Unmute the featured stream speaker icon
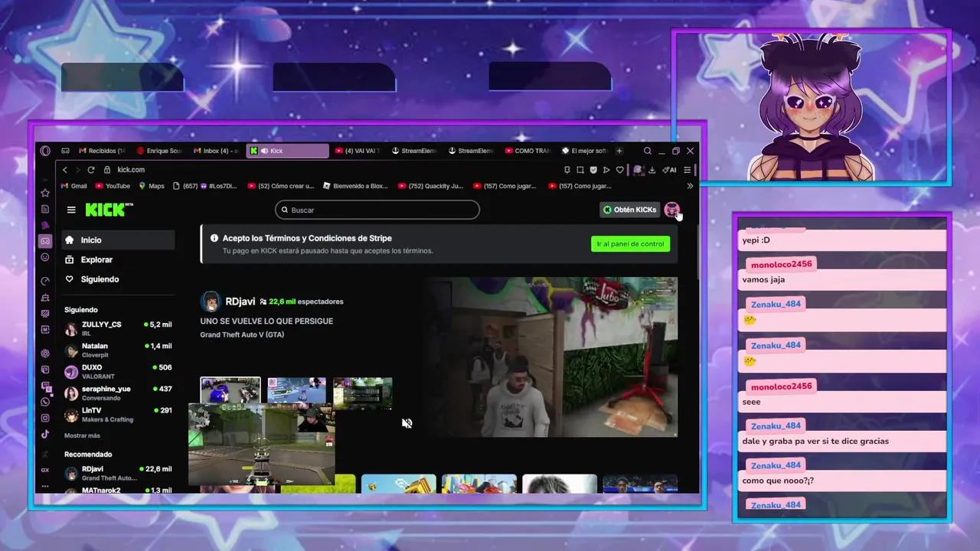The image size is (980, 551). (x=407, y=423)
